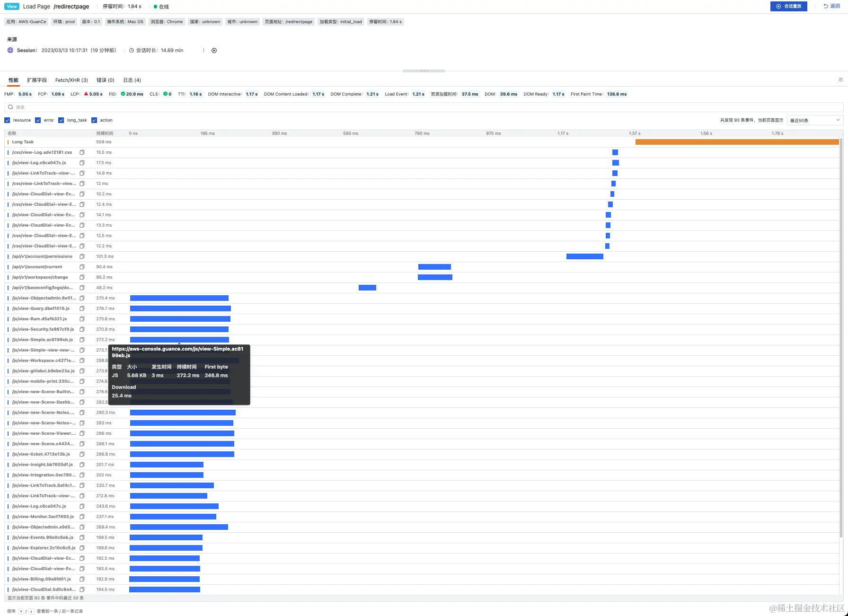This screenshot has width=848, height=616.
Task: Click the 会话重放 session replay button
Action: click(x=788, y=6)
